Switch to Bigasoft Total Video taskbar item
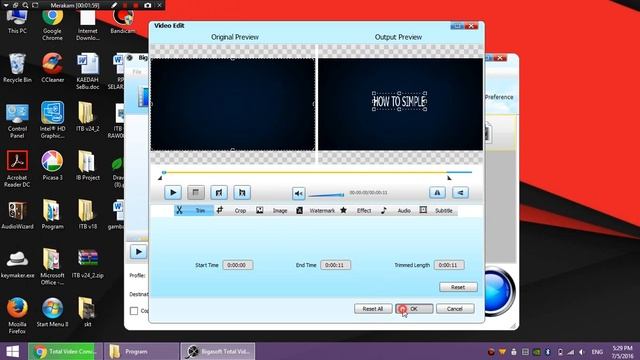 click(218, 351)
